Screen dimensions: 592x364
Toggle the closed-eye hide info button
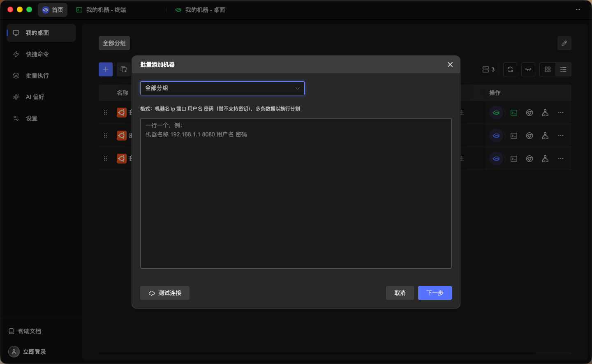528,69
